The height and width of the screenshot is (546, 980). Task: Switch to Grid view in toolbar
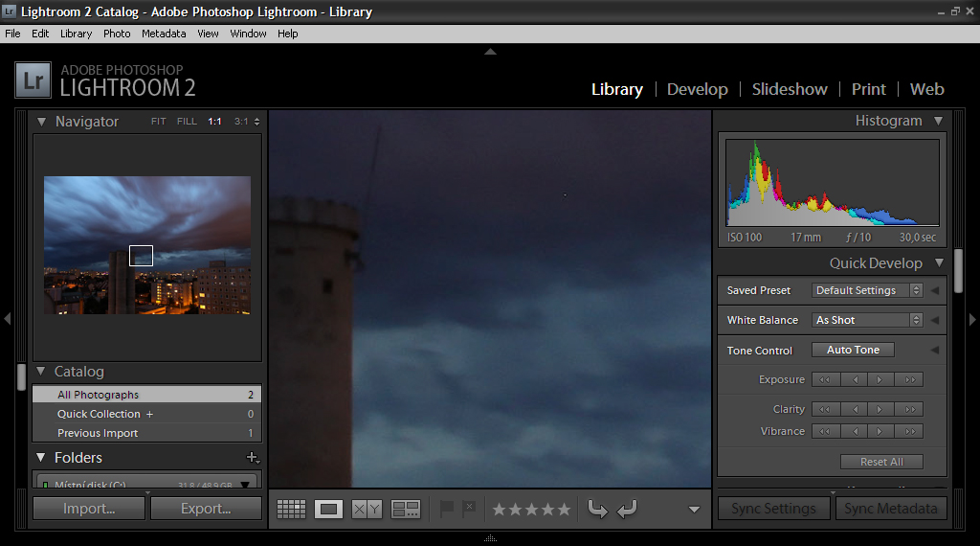pos(291,510)
